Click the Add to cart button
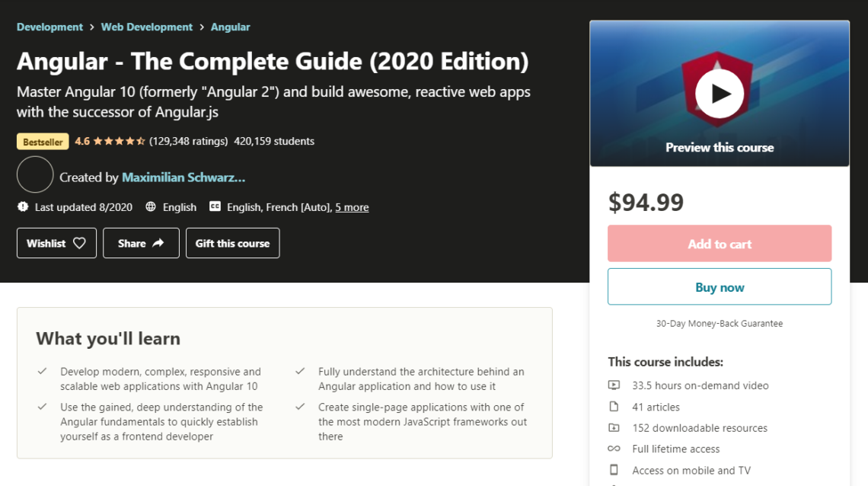 [x=720, y=243]
